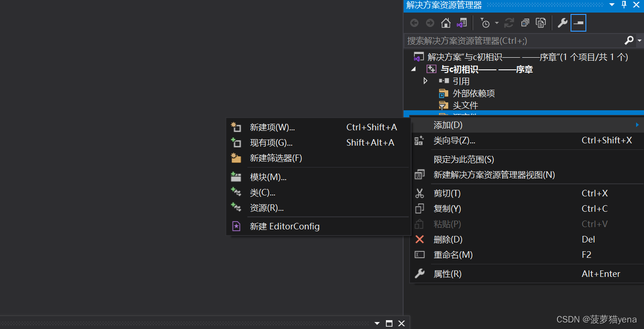Choose 复制(Y) from the context menu
This screenshot has height=329, width=644.
(x=527, y=208)
